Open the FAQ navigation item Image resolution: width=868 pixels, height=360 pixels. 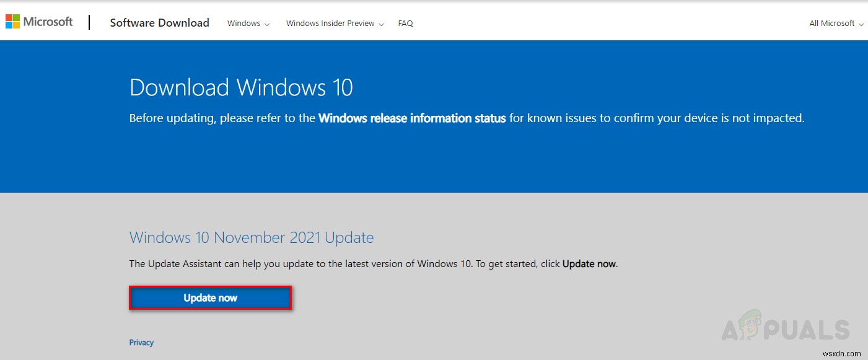pos(405,23)
